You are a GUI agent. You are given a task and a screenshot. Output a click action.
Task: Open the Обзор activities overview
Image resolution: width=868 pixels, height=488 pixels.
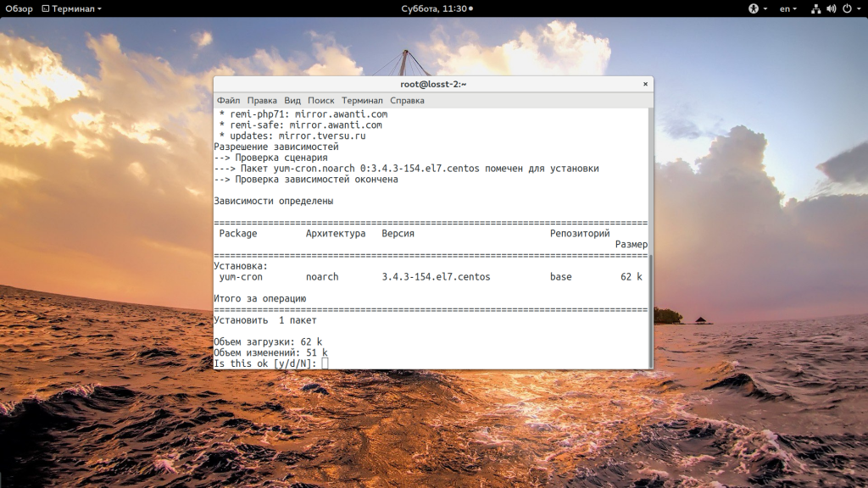[19, 8]
